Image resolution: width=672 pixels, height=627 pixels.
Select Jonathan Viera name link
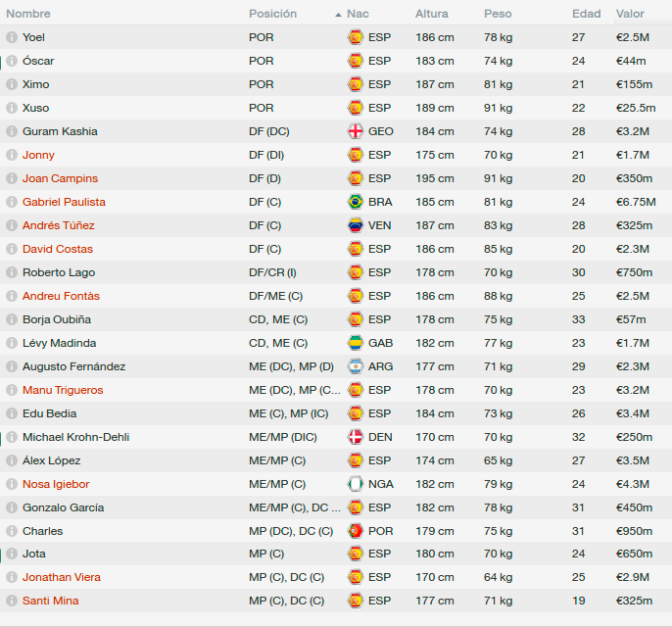point(62,577)
